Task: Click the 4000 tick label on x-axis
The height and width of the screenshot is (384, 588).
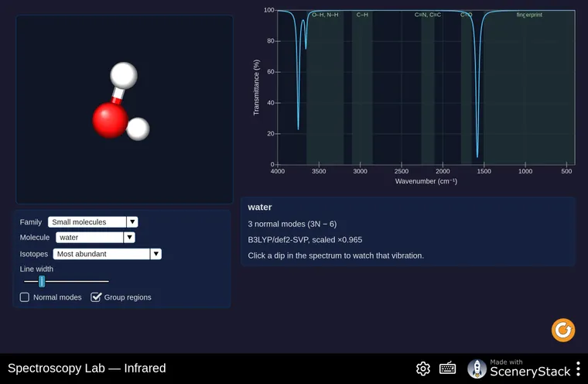Action: (x=278, y=171)
